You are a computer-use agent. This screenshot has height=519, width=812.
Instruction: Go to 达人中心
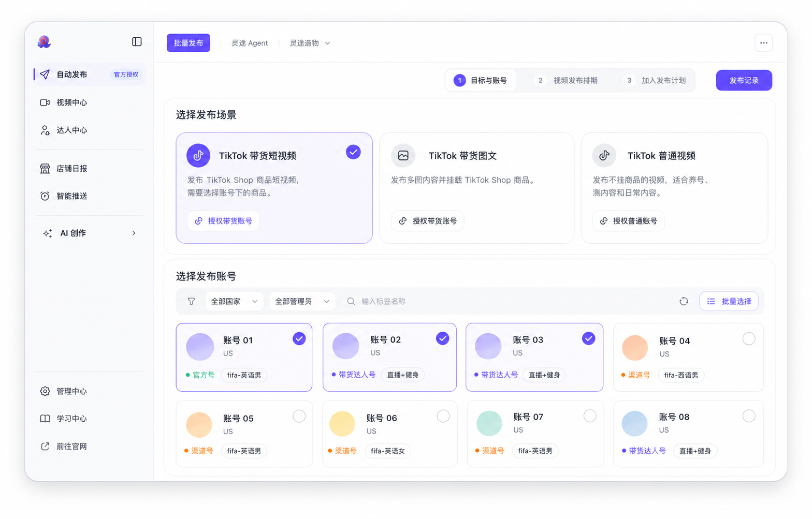pyautogui.click(x=71, y=130)
